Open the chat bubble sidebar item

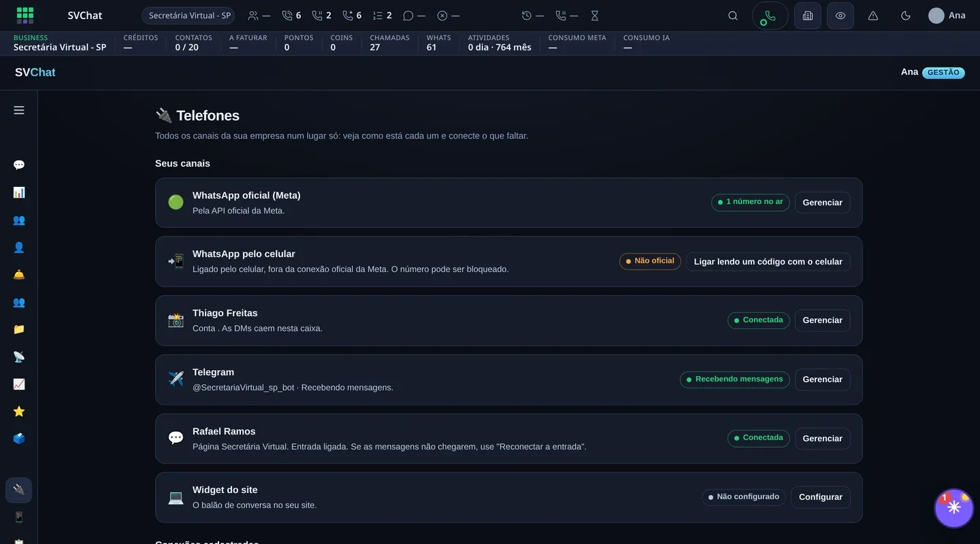(19, 165)
